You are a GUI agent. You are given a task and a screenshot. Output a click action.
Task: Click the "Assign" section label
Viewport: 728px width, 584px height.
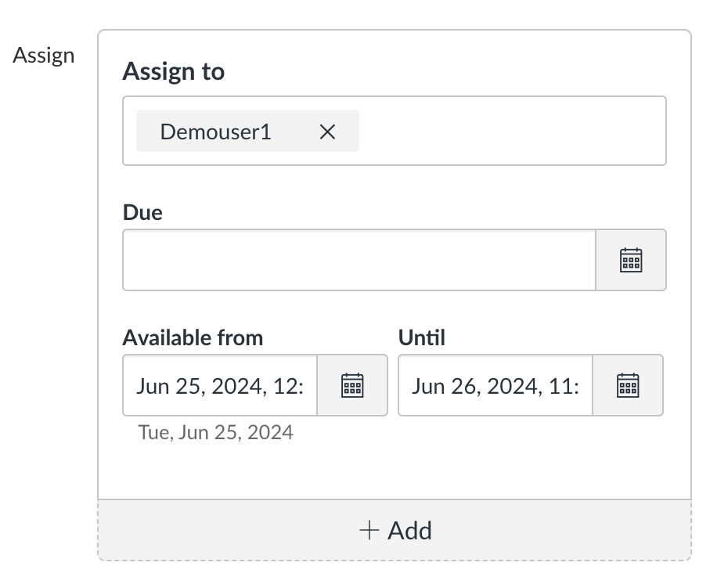pyautogui.click(x=44, y=56)
